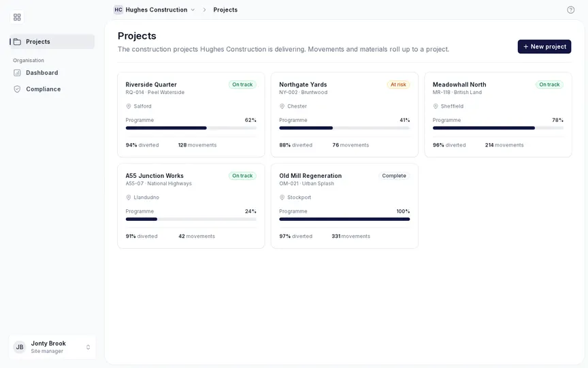
Task: Click A55 Junction Works programme progress bar
Action: (191, 219)
